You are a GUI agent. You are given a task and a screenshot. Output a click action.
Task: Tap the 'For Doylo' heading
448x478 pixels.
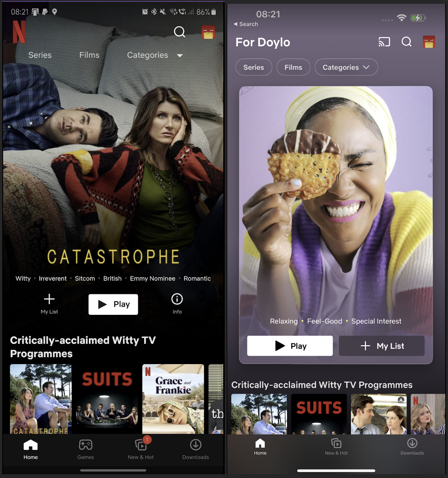263,42
